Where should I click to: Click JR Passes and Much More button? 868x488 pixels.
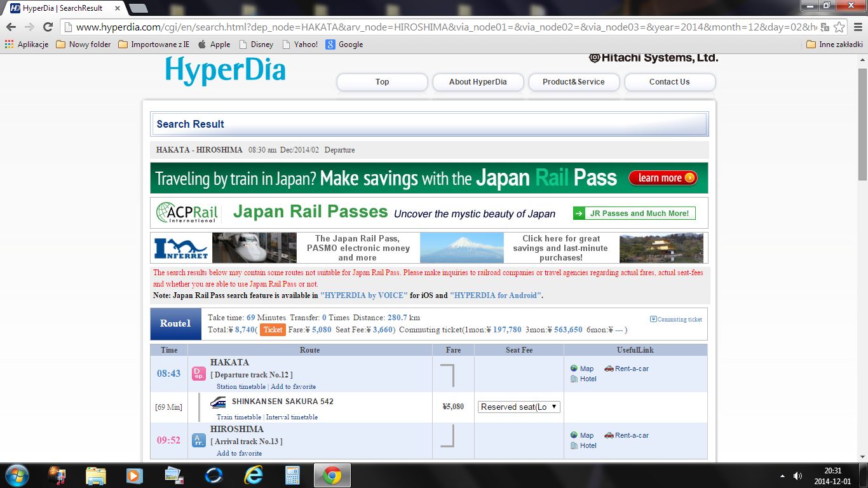634,213
